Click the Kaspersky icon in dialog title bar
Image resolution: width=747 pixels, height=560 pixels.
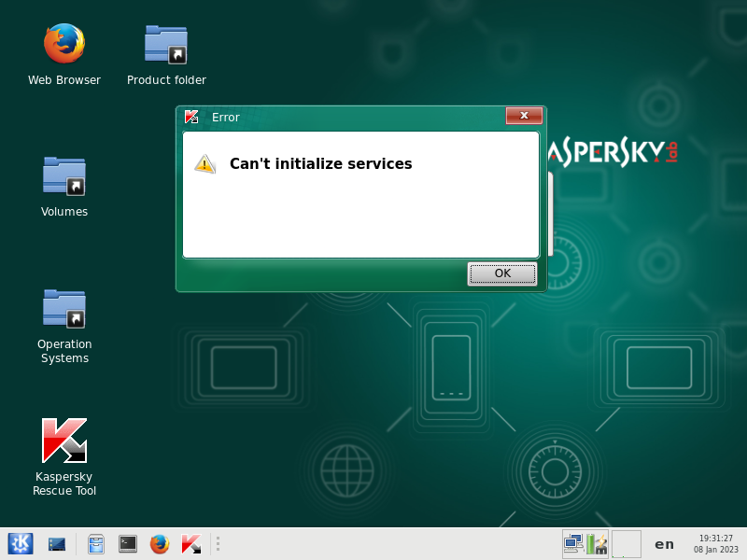191,117
